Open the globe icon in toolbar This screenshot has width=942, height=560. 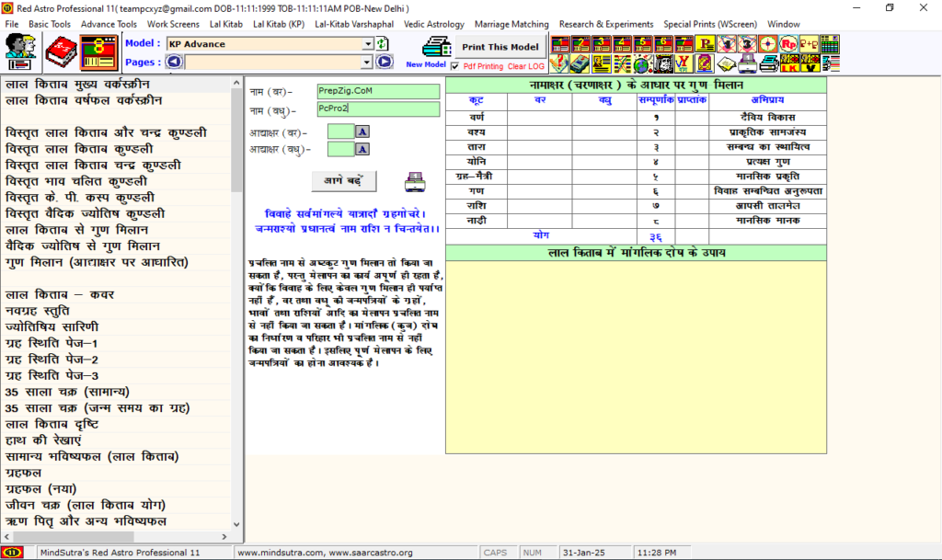click(x=643, y=63)
